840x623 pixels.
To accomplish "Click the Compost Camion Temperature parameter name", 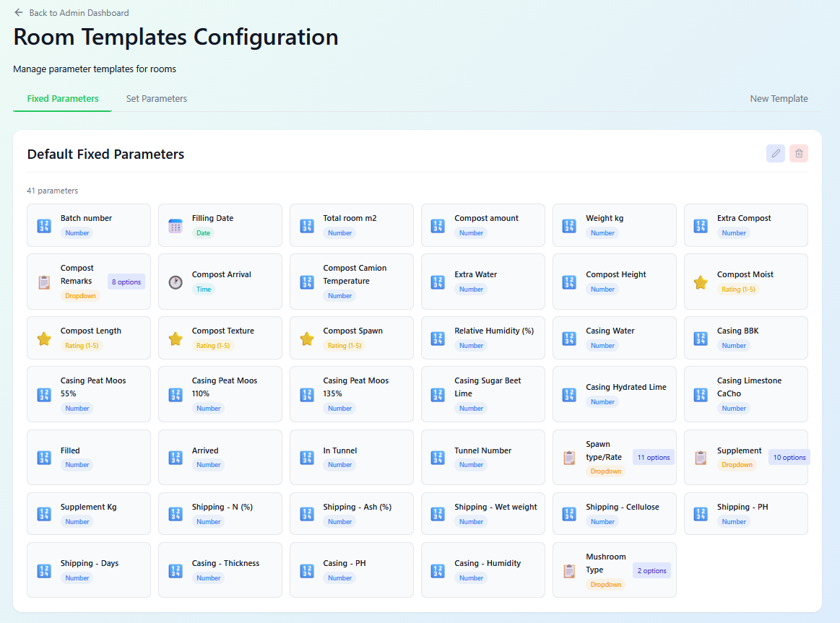I will (355, 274).
